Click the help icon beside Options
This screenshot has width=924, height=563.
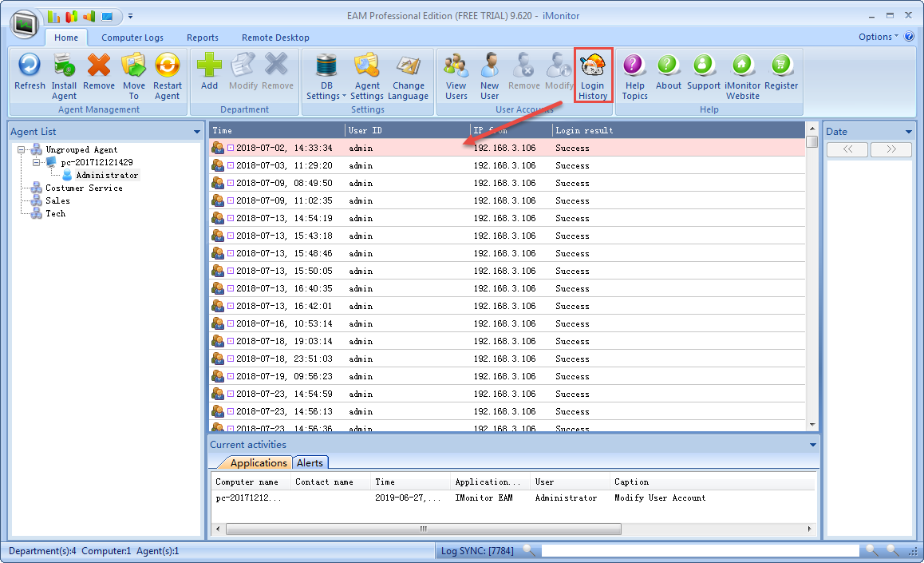[909, 37]
